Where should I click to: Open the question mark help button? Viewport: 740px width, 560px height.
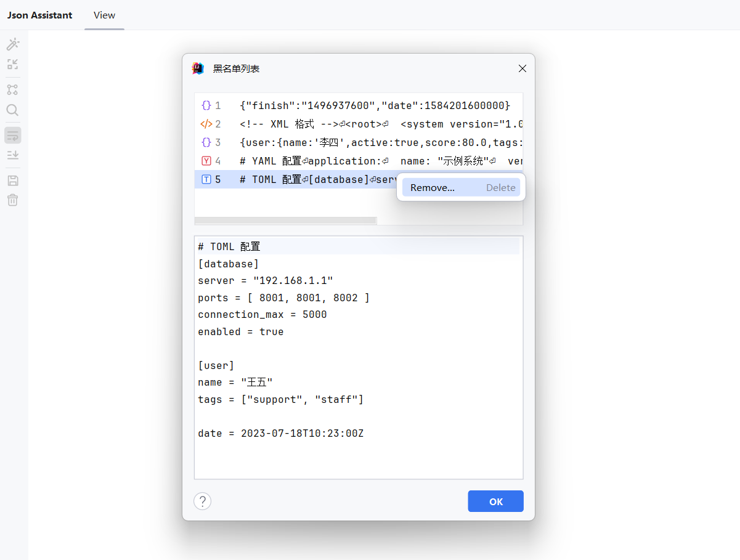[203, 501]
